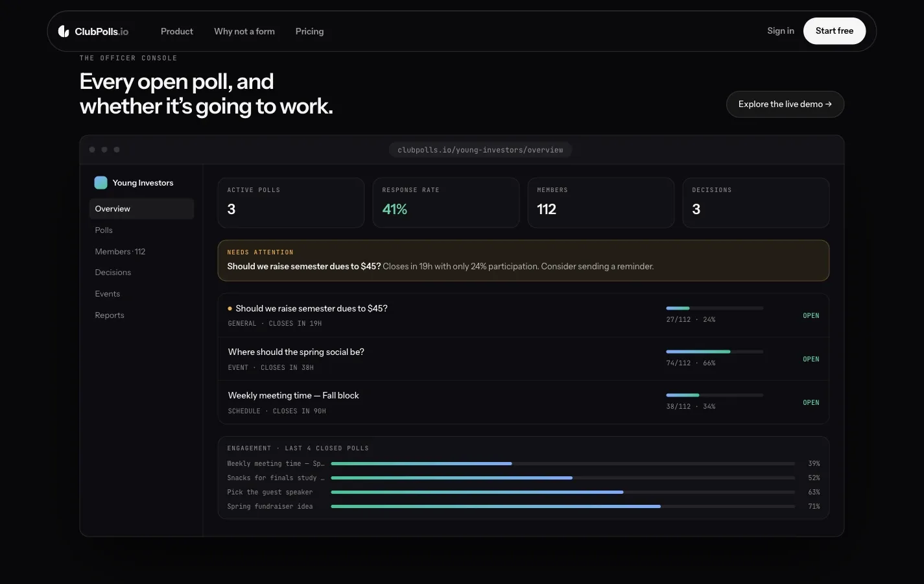Click the Sign in link

coord(781,31)
